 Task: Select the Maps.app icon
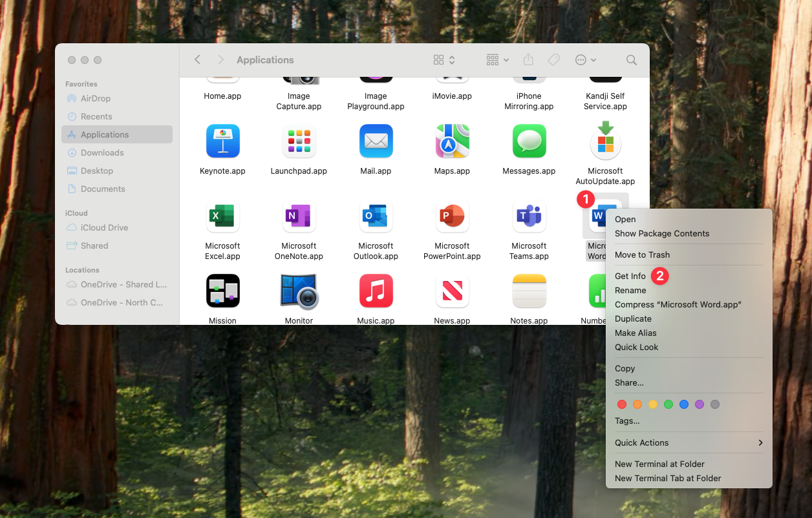pyautogui.click(x=452, y=141)
